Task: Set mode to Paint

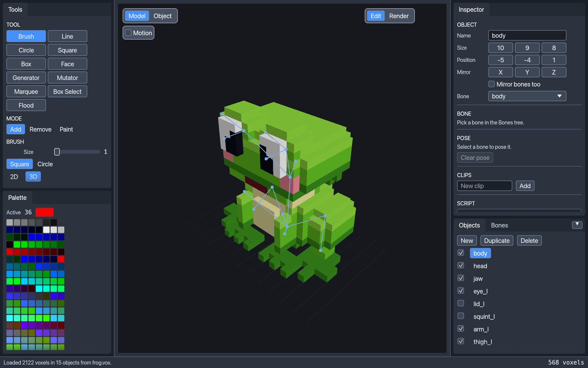Action: (66, 129)
